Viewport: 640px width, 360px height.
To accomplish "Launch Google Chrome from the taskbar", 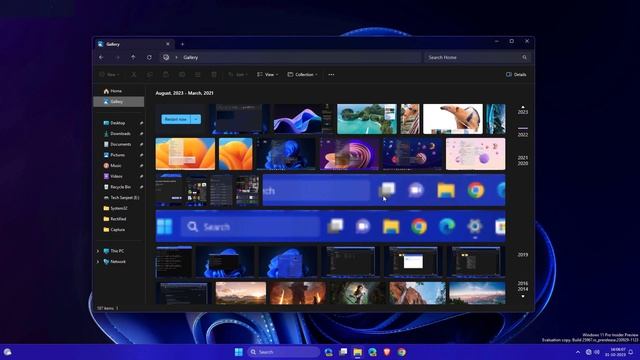I will 402,352.
